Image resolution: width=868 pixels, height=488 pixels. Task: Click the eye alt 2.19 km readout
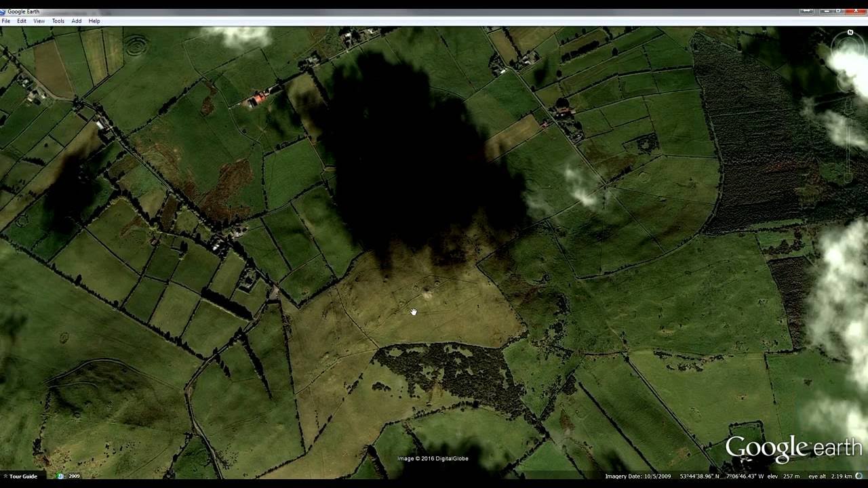click(830, 476)
